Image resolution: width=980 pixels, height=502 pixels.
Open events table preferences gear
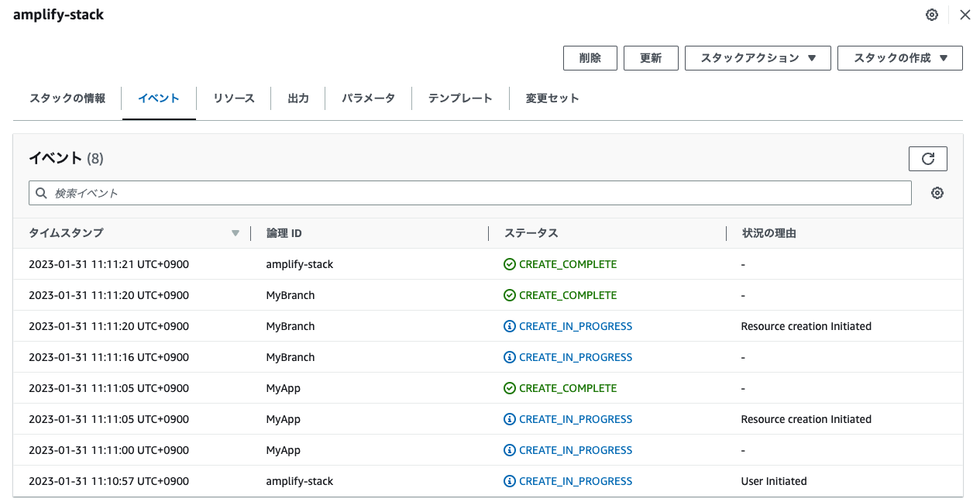(x=937, y=193)
